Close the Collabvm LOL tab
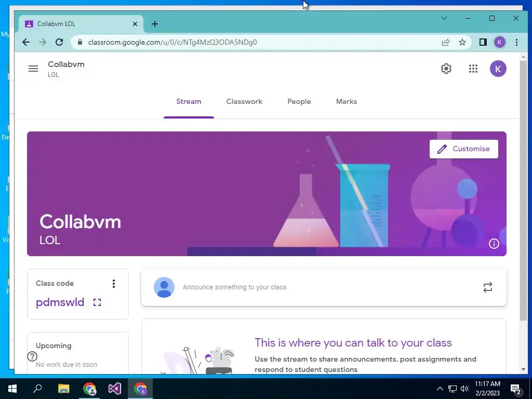This screenshot has width=532, height=399. [x=135, y=24]
